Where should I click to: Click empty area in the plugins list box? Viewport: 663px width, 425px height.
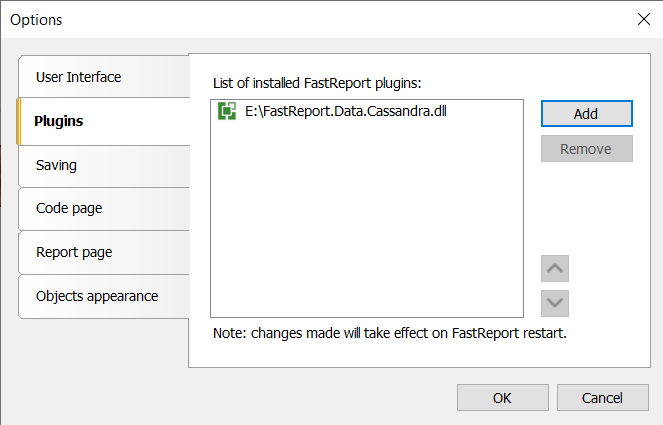[x=367, y=220]
